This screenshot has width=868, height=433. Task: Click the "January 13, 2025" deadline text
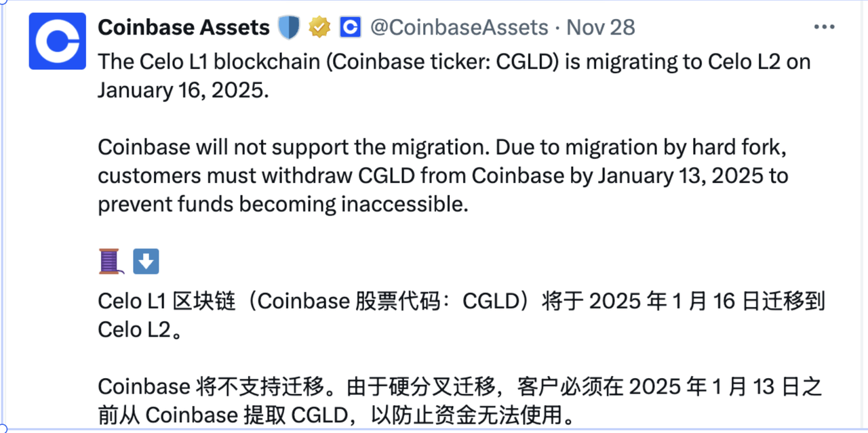(x=671, y=176)
